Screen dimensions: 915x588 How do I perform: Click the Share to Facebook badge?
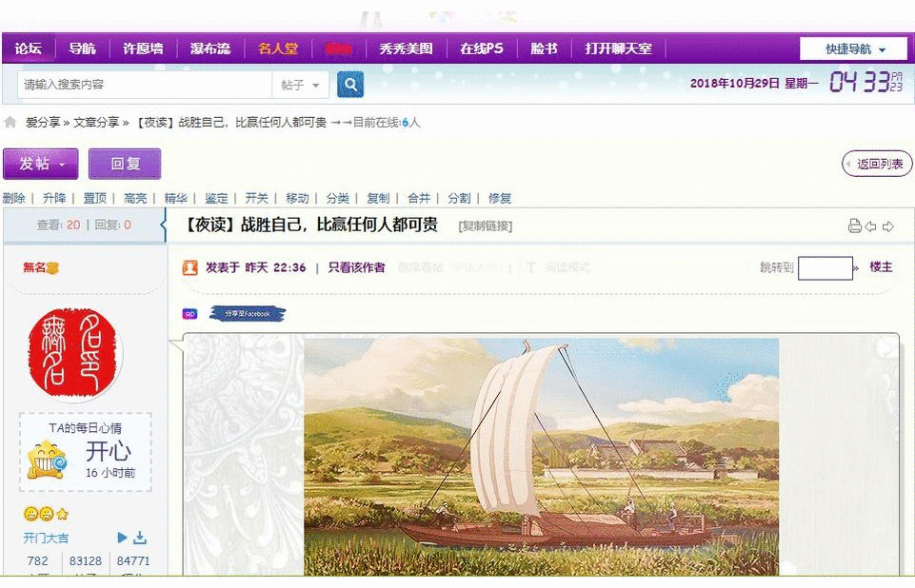click(x=247, y=314)
